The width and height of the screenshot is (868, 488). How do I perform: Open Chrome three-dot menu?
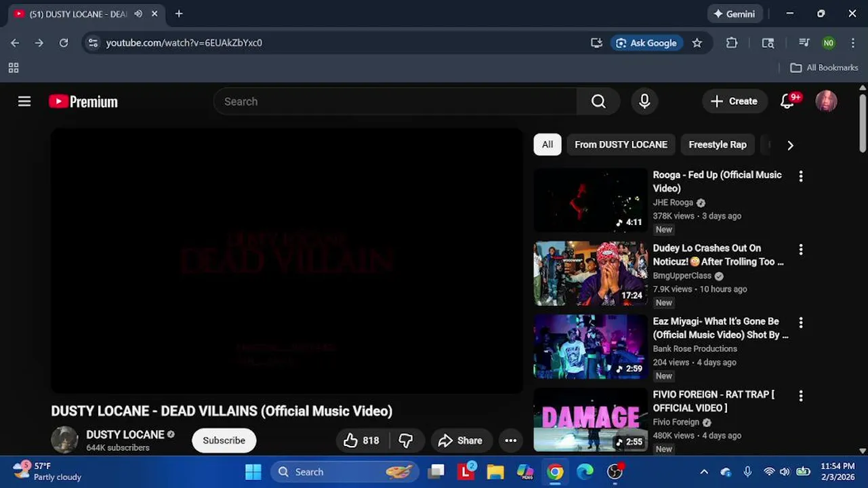coord(853,43)
